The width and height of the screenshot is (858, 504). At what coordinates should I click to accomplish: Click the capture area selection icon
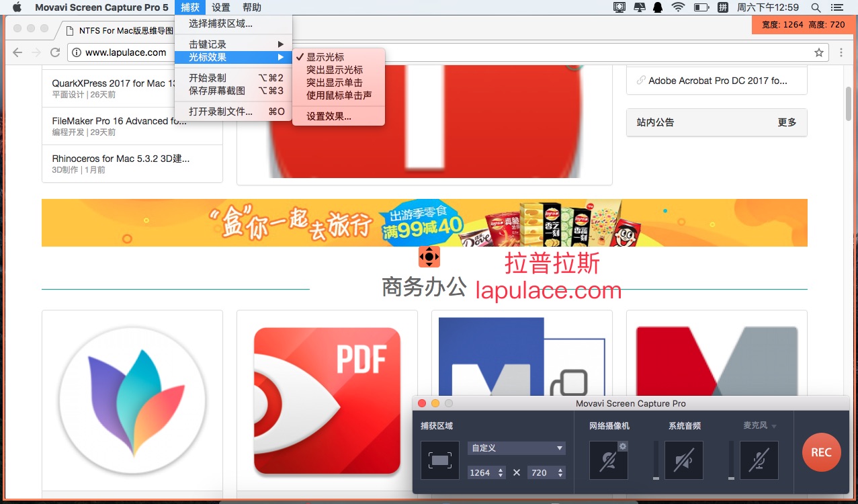tap(440, 460)
